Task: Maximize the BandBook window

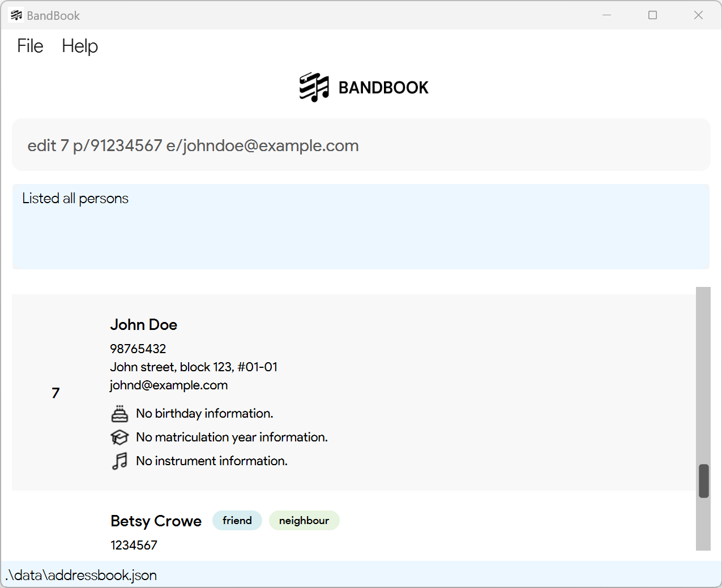Action: coord(652,15)
